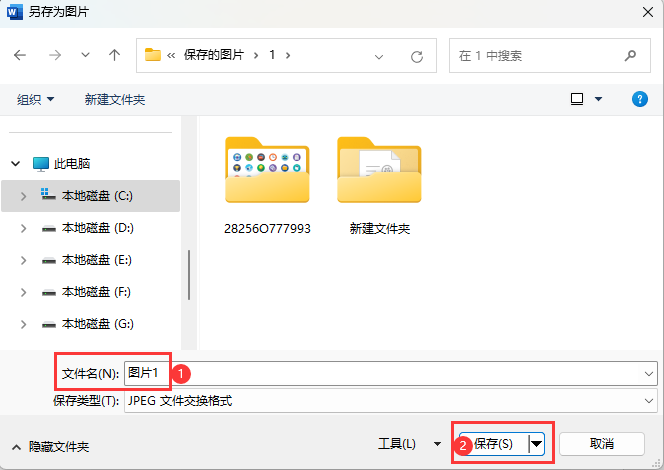Close the 另存为图片 dialog

pyautogui.click(x=648, y=12)
